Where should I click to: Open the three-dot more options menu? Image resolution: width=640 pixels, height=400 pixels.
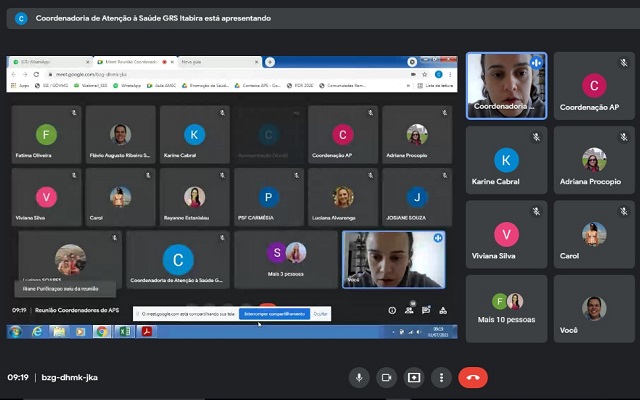pos(441,378)
